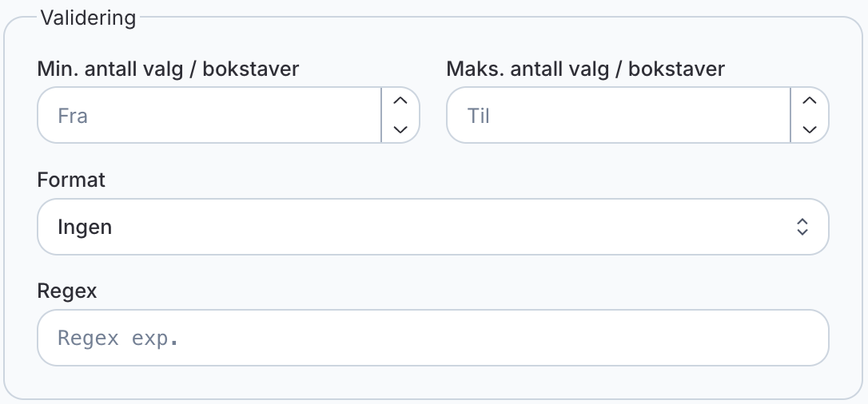Image resolution: width=868 pixels, height=404 pixels.
Task: Click the 'Regex' field label
Action: (x=67, y=291)
